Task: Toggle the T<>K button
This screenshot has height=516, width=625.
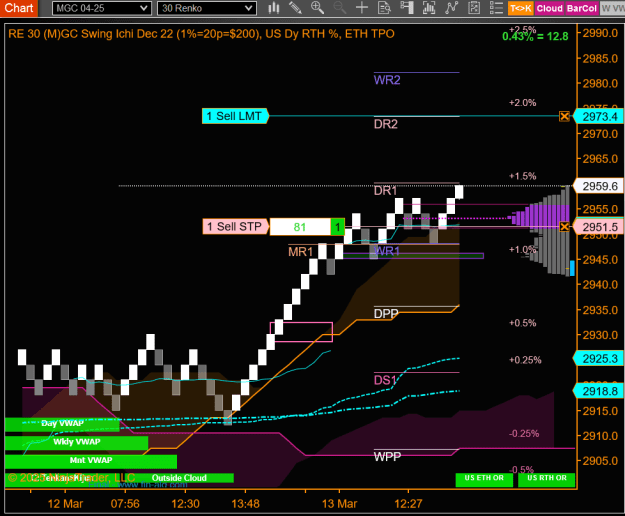Action: point(521,8)
